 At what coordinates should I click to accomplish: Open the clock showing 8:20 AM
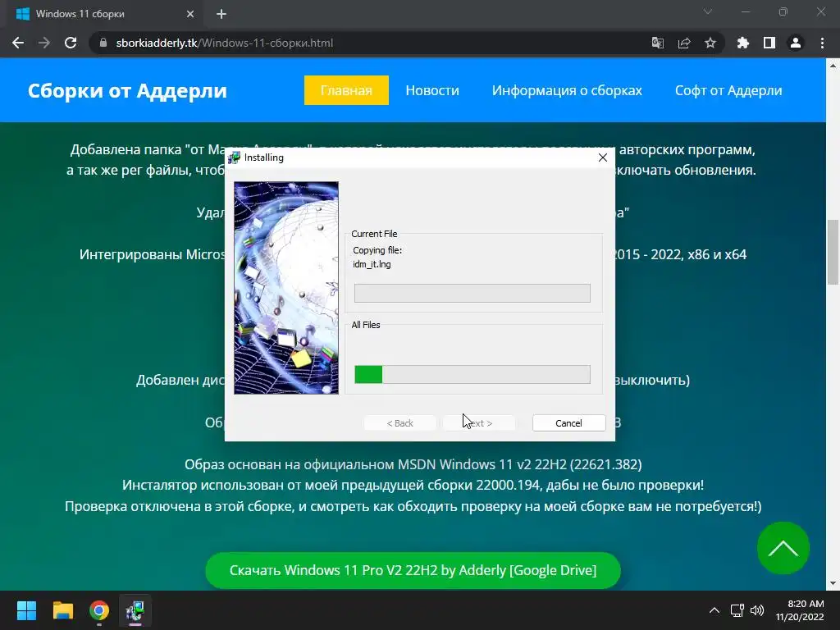801,610
